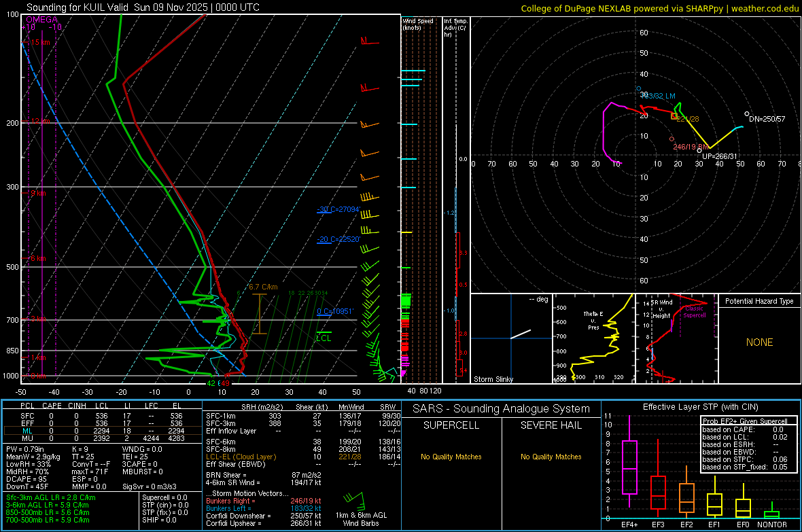
Task: Click the CAPE column header
Action: [52, 406]
